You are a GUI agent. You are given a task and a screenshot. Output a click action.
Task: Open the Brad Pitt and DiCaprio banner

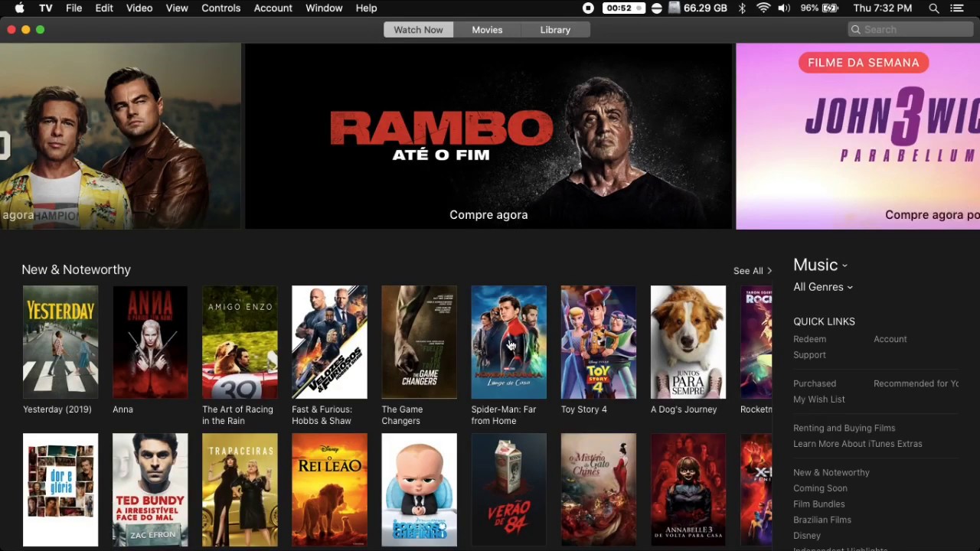pos(120,136)
